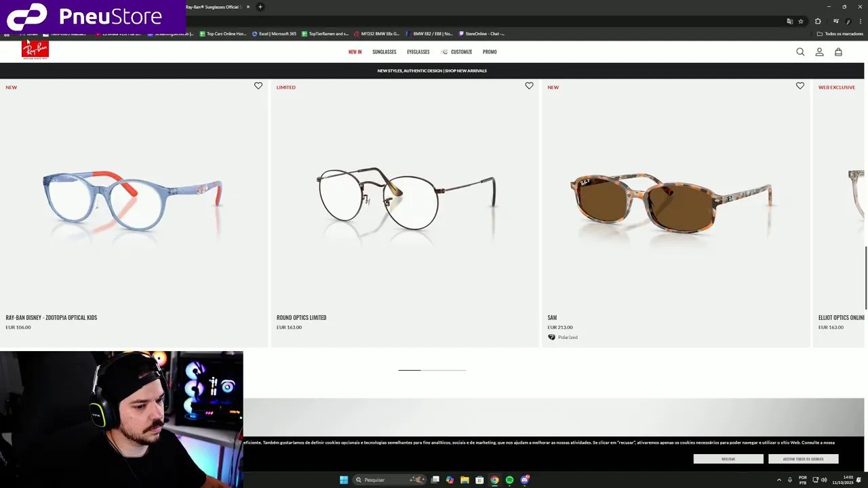Open the microphone tray icon

[789, 480]
